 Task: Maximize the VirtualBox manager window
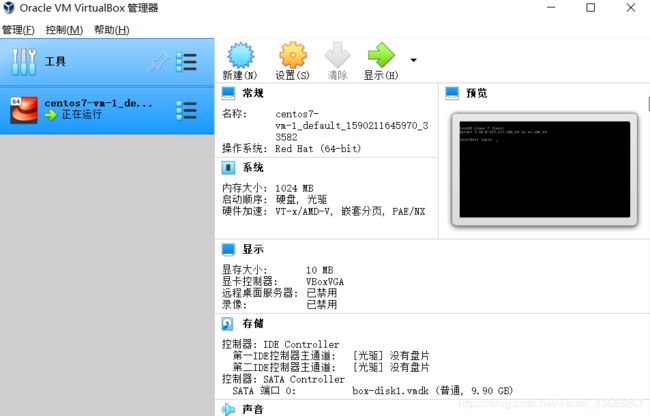pos(591,7)
